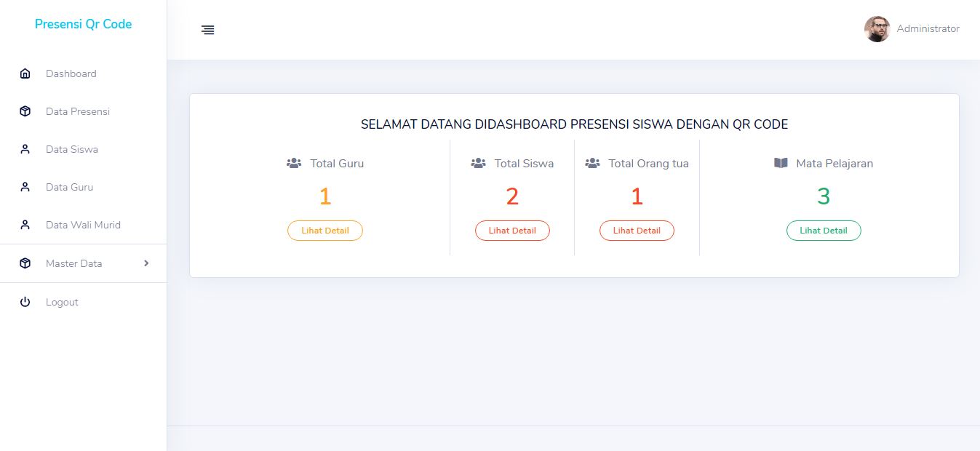This screenshot has width=980, height=451.
Task: Expand the Master Data submenu chevron
Action: pyautogui.click(x=146, y=263)
